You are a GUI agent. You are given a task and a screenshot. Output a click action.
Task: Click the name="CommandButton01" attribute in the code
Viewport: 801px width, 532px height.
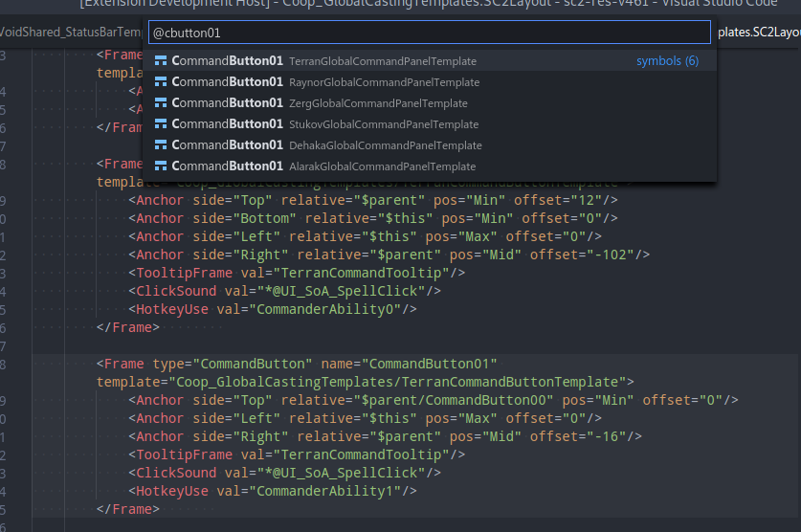pyautogui.click(x=409, y=364)
